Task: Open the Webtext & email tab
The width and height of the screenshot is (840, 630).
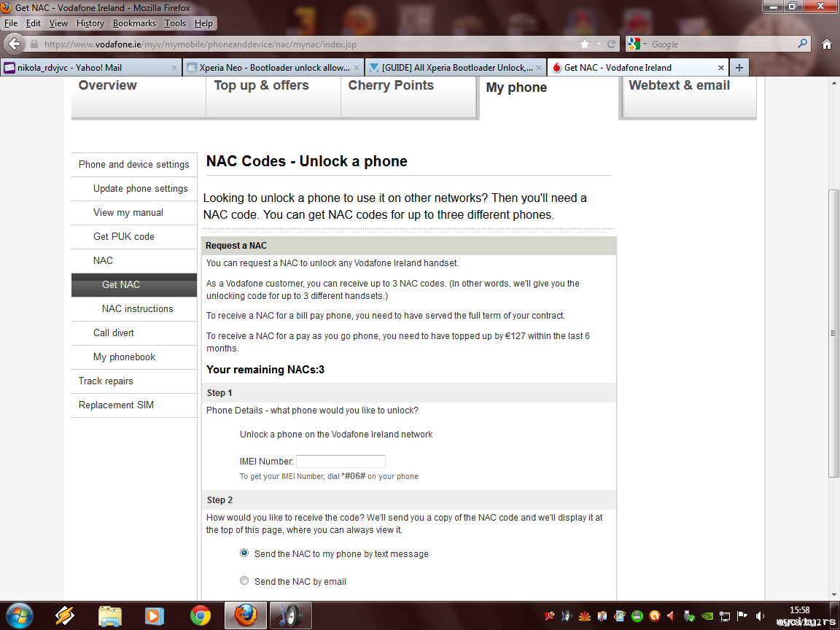Action: pyautogui.click(x=690, y=97)
